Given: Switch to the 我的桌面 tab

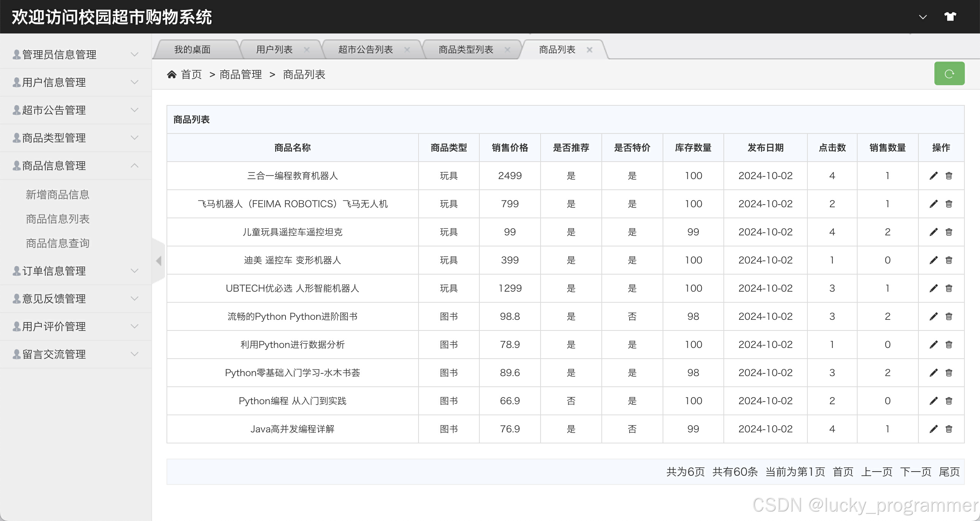Looking at the screenshot, I should pyautogui.click(x=192, y=50).
